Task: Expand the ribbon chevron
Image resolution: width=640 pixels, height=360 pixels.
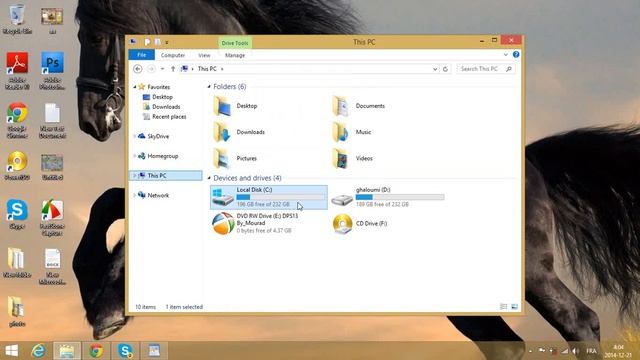Action: click(505, 55)
